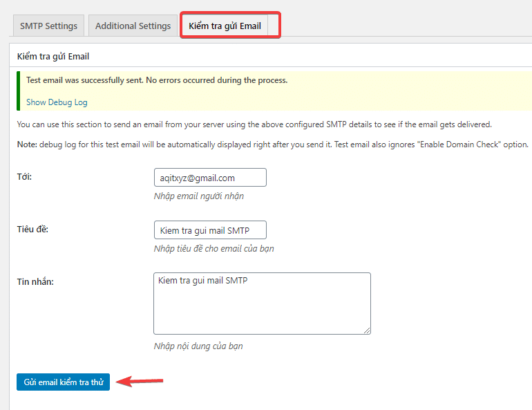Viewport: 532px width, 410px height.
Task: Click inside the Tin nhắn message textarea
Action: click(262, 304)
